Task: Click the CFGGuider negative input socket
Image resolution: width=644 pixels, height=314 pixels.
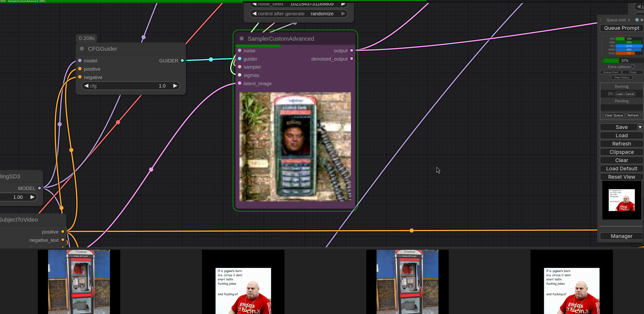Action: pos(80,77)
